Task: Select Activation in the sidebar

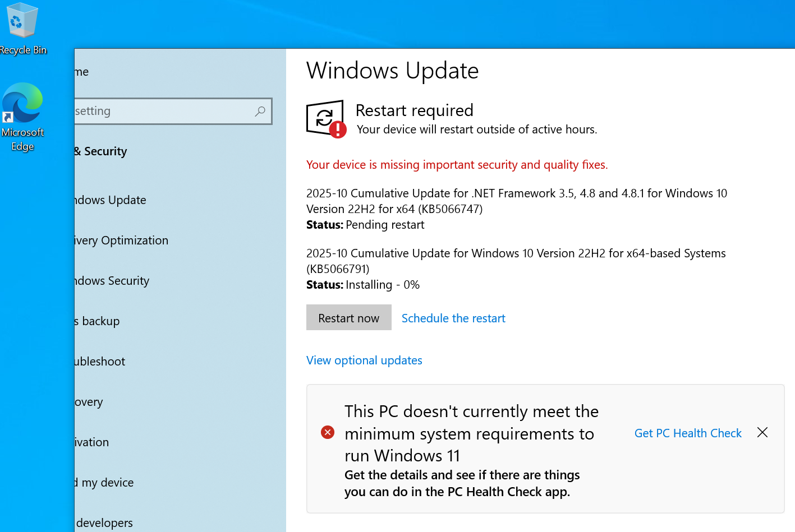Action: point(93,442)
